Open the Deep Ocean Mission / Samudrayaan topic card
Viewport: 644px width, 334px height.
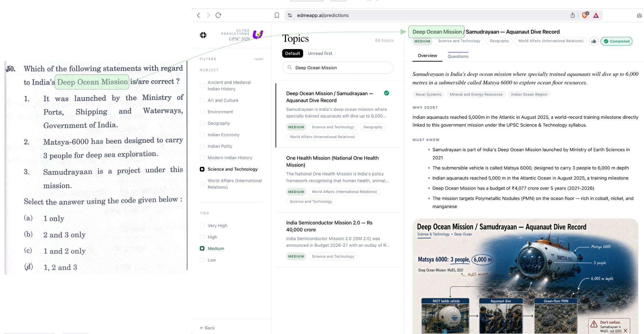pos(338,115)
